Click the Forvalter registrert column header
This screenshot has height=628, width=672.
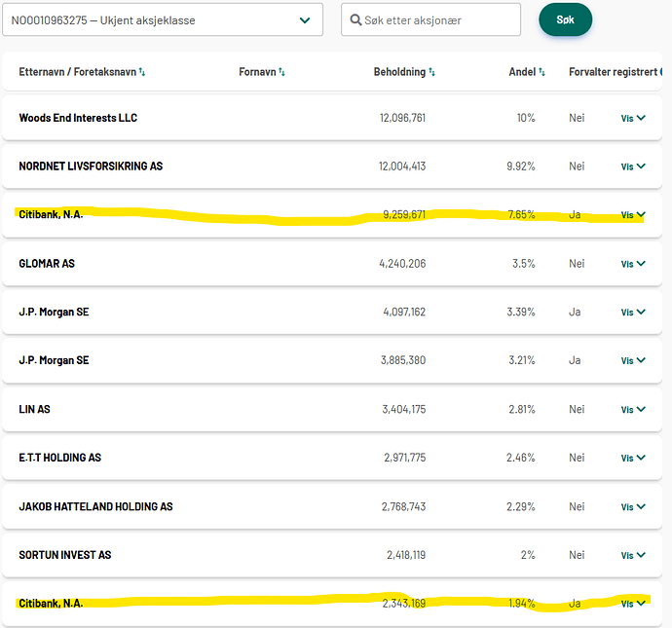coord(614,72)
